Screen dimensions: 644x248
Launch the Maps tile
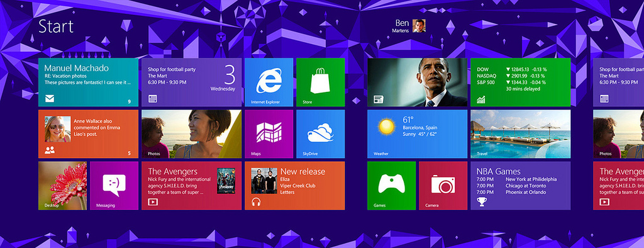269,134
